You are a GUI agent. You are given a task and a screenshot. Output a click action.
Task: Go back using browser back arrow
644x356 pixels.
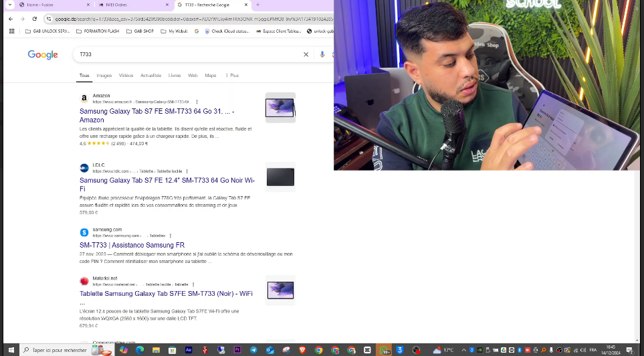11,19
